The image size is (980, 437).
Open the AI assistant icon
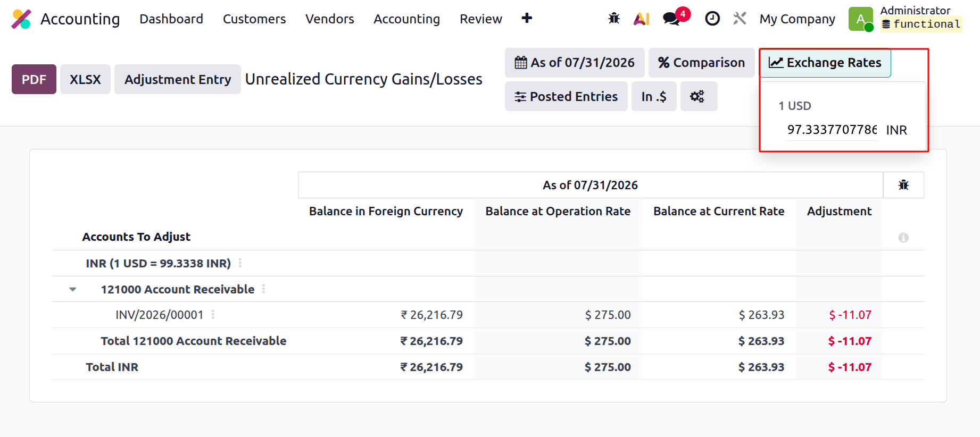642,19
